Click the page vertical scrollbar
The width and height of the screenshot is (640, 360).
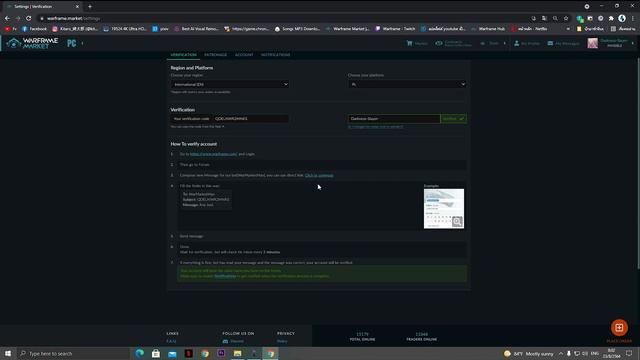tap(638, 163)
